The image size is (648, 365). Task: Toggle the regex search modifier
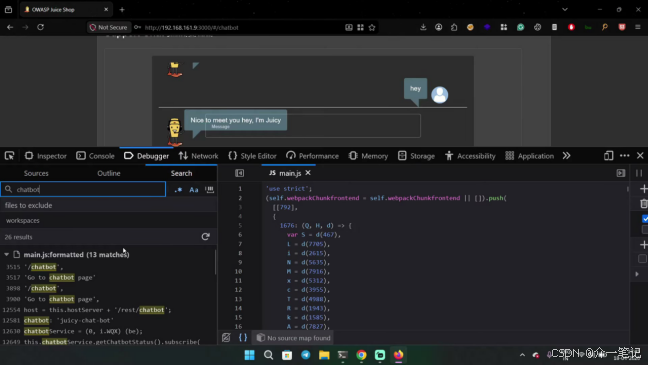pyautogui.click(x=178, y=189)
